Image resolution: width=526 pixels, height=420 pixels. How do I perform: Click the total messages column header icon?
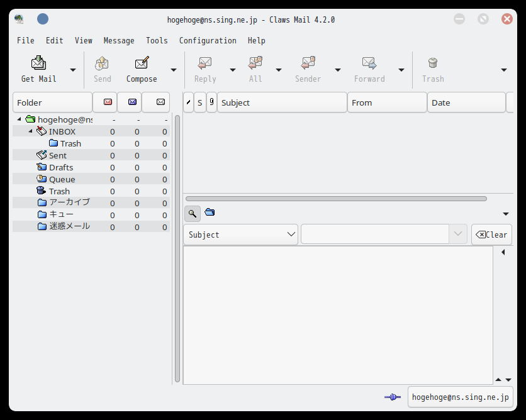160,102
